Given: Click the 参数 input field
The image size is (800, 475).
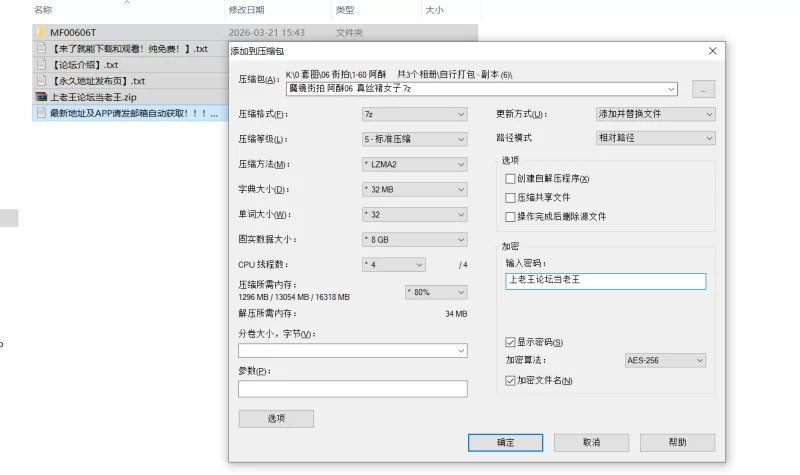Looking at the screenshot, I should coord(353,389).
